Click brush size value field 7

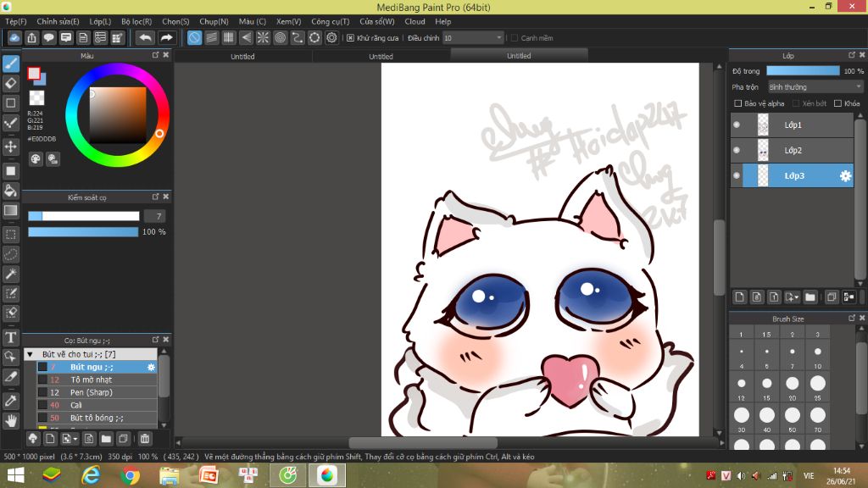click(155, 216)
